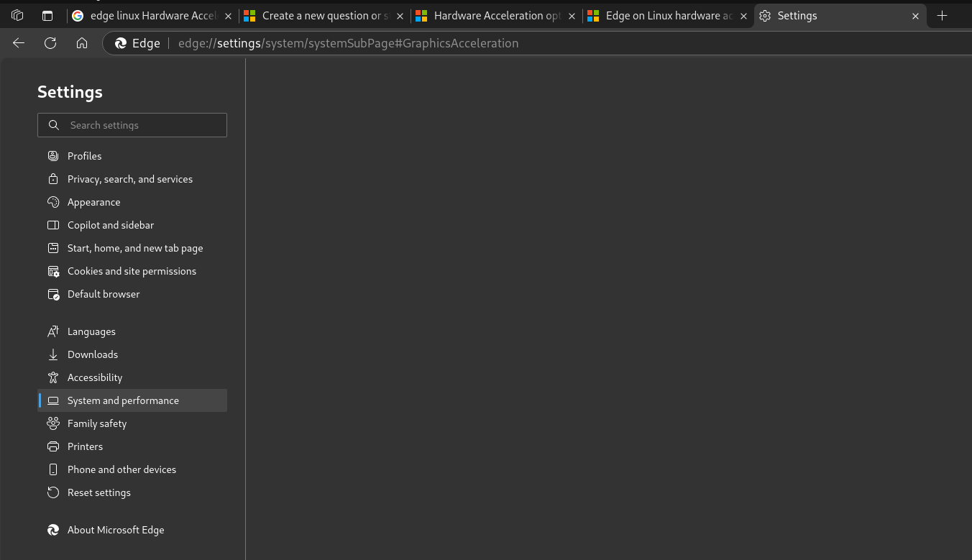
Task: Click the lock icon beside Privacy, search, and services
Action: point(53,179)
